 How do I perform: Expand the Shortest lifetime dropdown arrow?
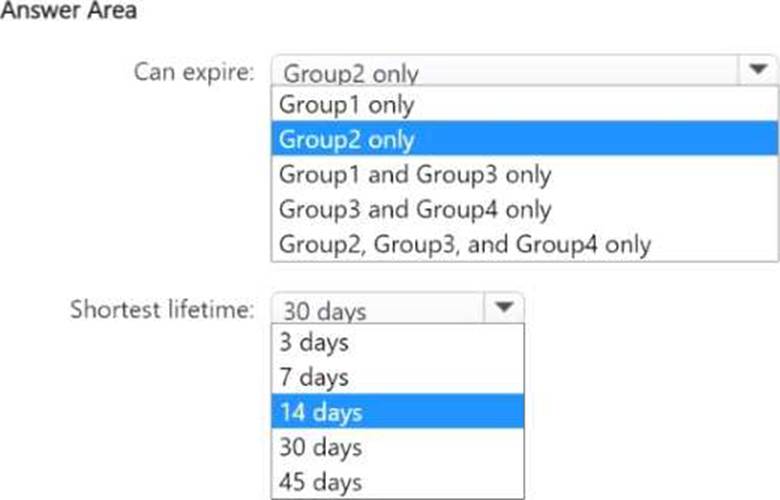click(x=504, y=308)
